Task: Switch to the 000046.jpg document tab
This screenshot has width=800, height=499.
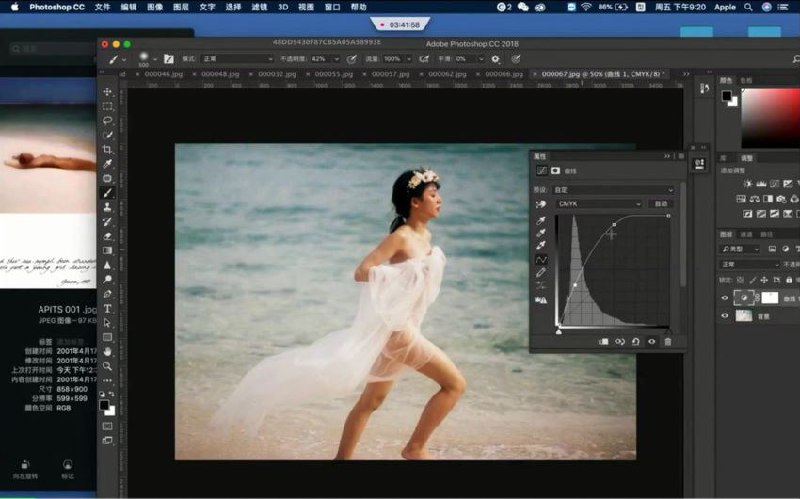Action: [x=164, y=74]
